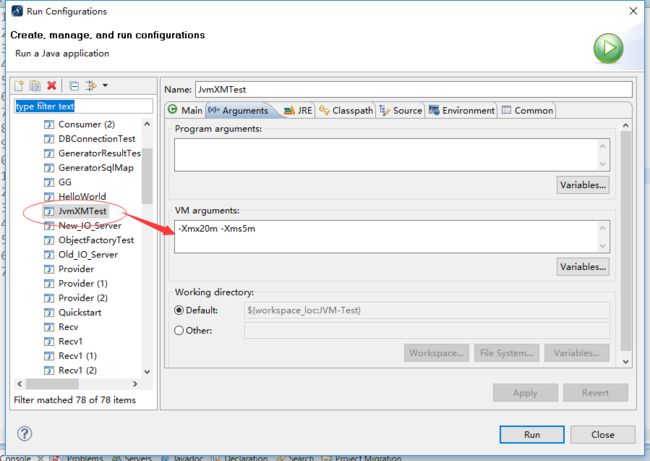This screenshot has height=461, width=650.
Task: Switch to the Main tab
Action: click(x=186, y=110)
